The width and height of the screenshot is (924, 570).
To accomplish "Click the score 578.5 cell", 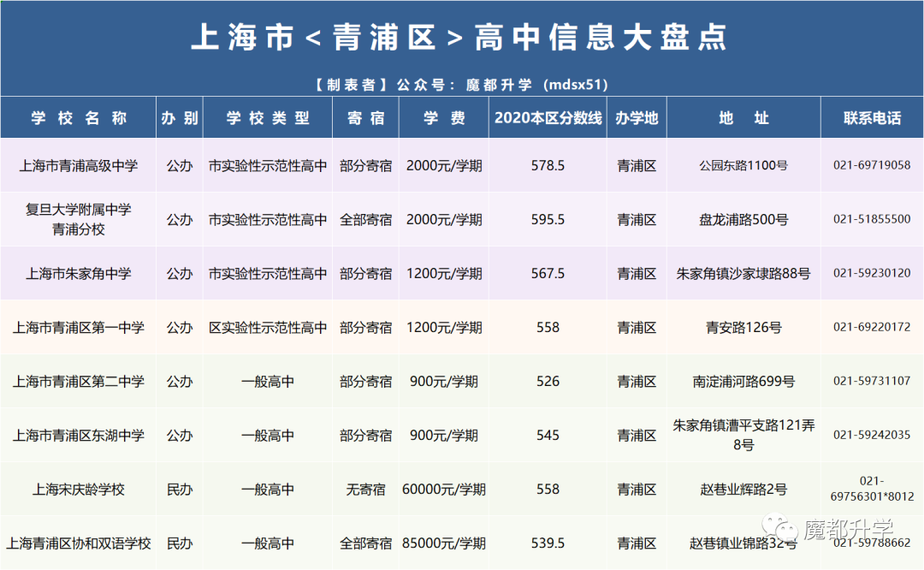I will (548, 166).
